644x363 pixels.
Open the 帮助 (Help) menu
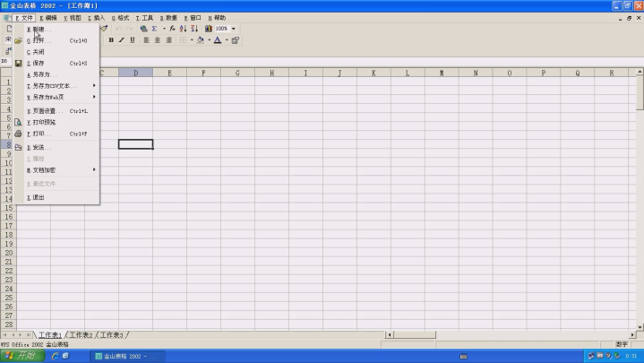[x=217, y=18]
